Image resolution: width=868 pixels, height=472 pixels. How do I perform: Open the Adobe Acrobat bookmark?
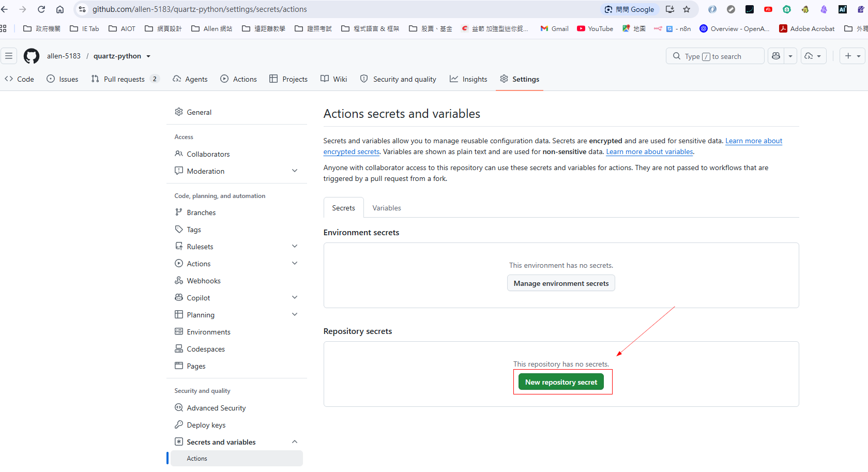807,28
